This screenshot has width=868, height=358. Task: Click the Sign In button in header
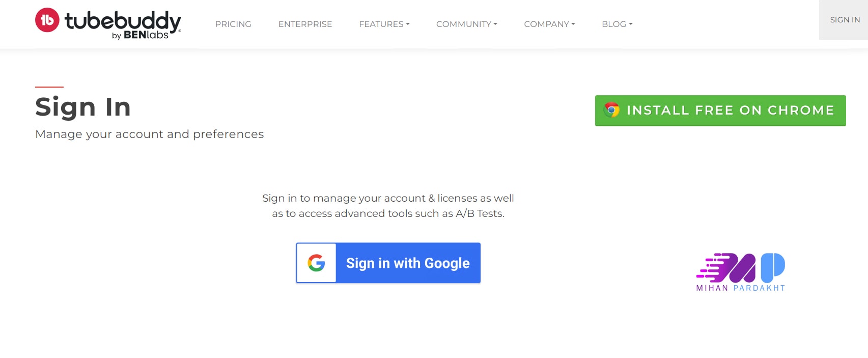click(x=845, y=20)
